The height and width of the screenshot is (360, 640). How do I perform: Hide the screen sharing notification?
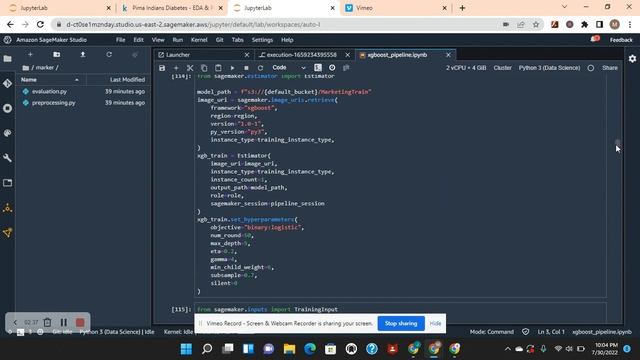click(435, 323)
